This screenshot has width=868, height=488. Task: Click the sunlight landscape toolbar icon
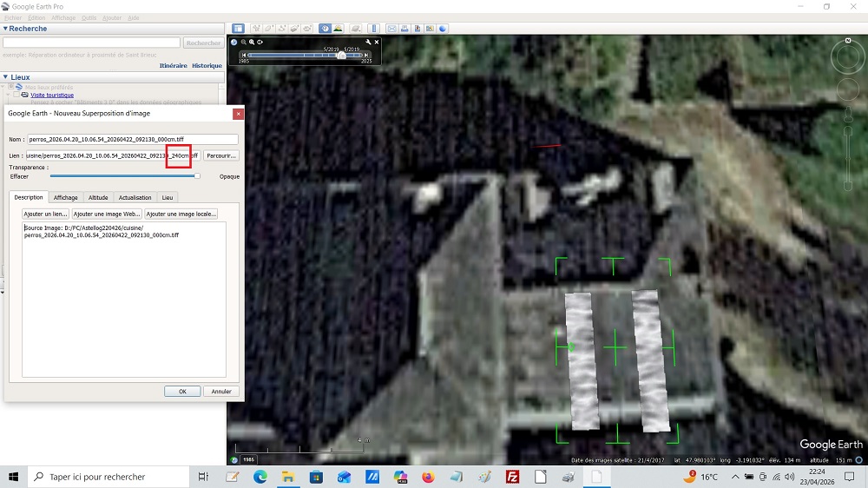coord(337,29)
